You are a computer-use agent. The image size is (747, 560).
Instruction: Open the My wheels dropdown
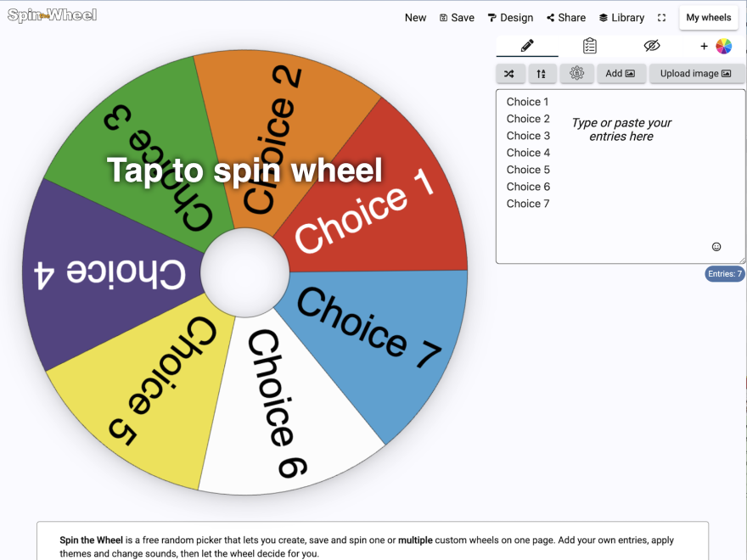709,18
